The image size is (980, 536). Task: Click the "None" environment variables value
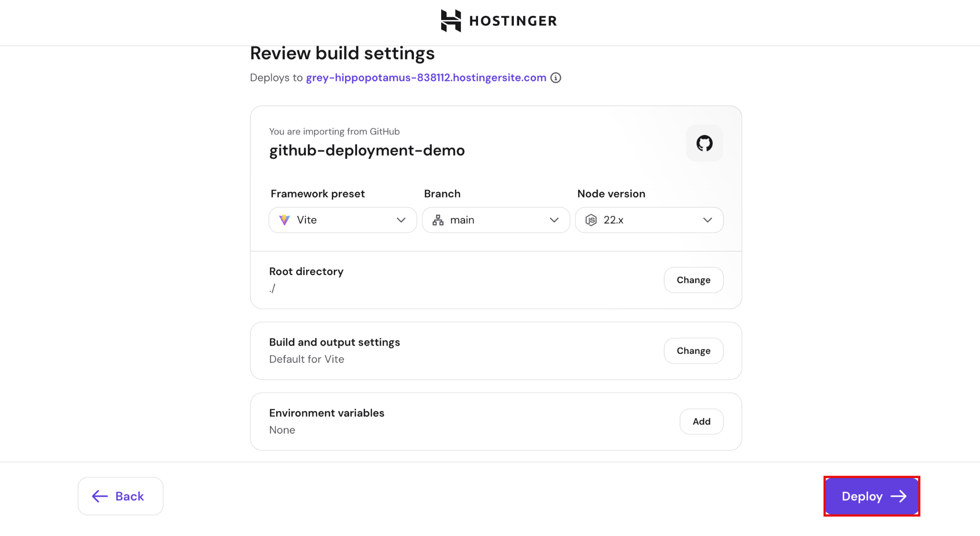[x=282, y=430]
